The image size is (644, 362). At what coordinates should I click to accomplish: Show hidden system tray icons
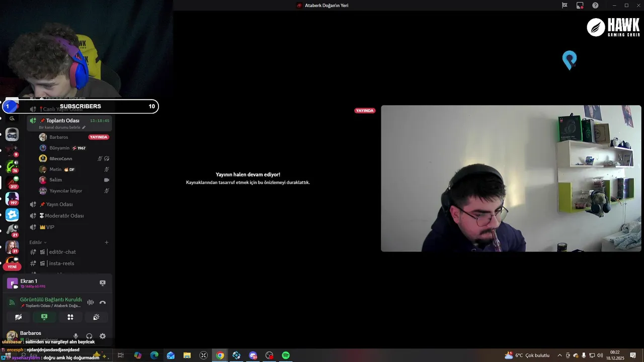[559, 355]
